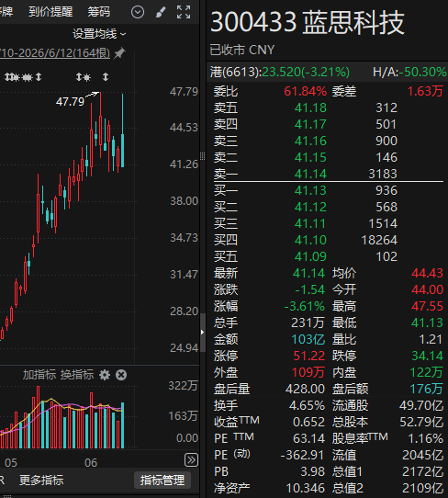Viewport: 448px width, 498px height.
Task: Toggle fullscreen chart expand icon
Action: pyautogui.click(x=184, y=12)
